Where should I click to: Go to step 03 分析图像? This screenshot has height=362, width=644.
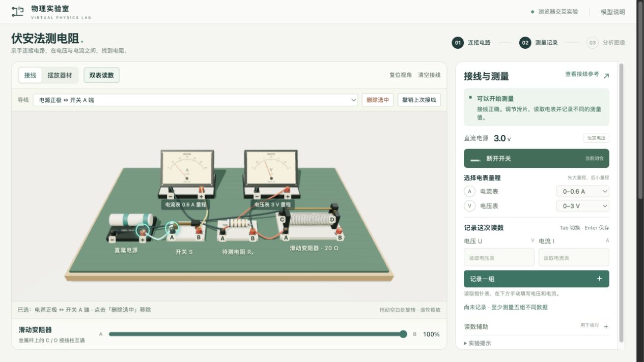[606, 43]
